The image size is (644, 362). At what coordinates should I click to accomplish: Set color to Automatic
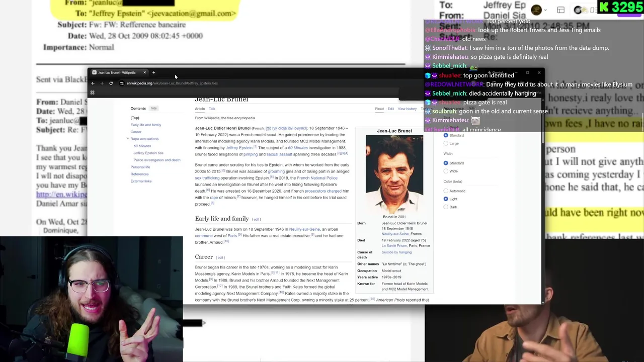[446, 191]
